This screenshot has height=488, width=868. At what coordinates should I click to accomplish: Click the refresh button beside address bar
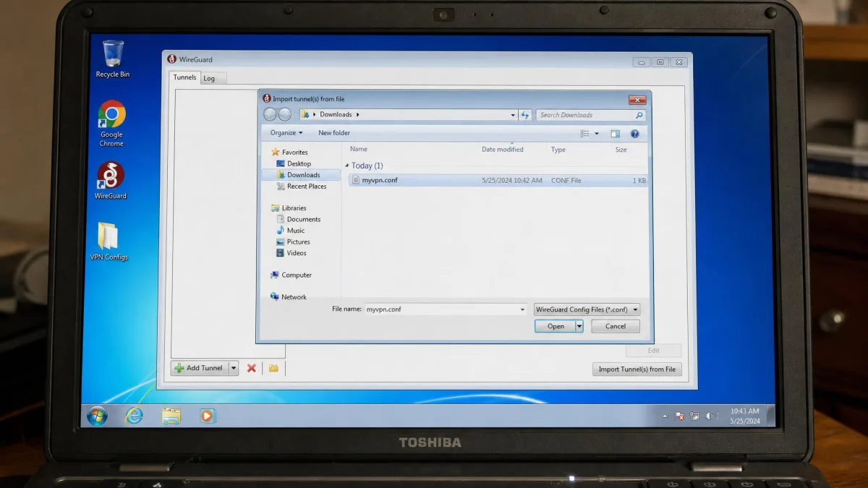(525, 114)
